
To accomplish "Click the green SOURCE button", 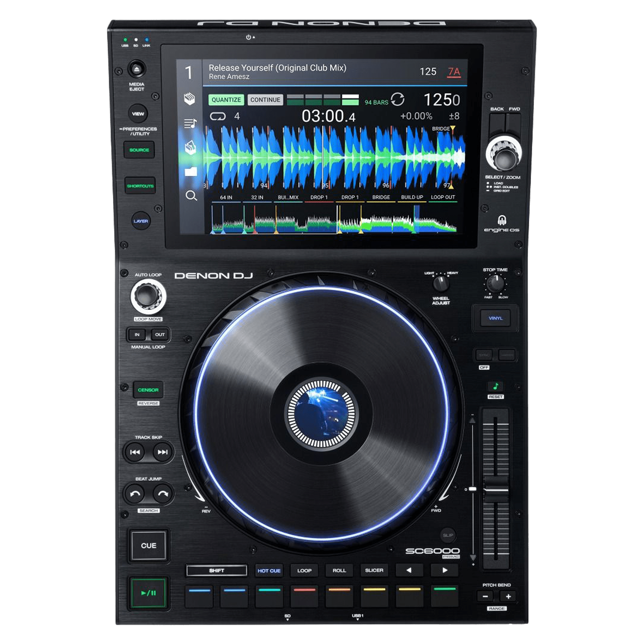I will pyautogui.click(x=139, y=150).
